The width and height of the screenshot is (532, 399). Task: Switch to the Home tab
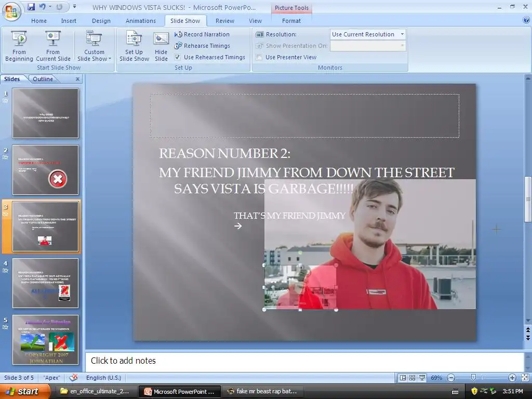39,21
